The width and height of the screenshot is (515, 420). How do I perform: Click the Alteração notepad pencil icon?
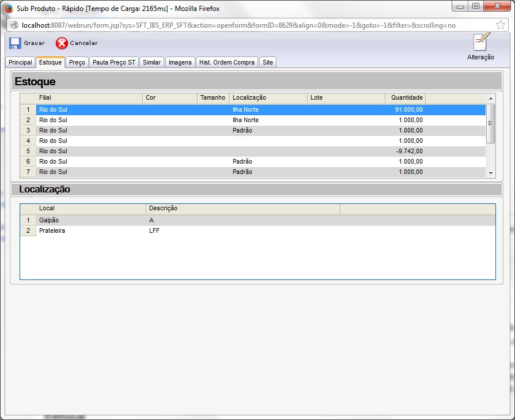point(480,41)
